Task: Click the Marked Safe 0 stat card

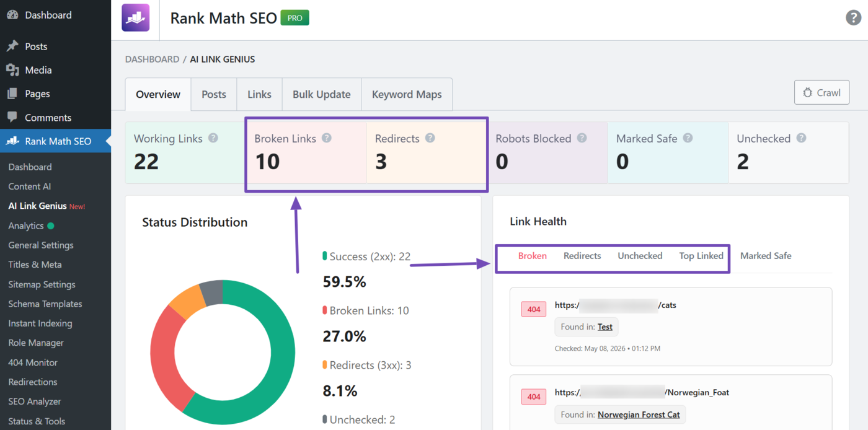Action: [668, 152]
